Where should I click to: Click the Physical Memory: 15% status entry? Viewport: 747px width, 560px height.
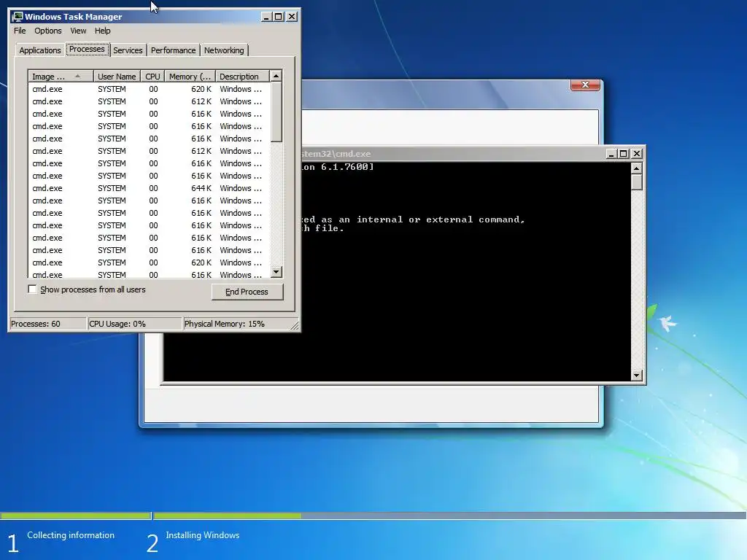[237, 324]
